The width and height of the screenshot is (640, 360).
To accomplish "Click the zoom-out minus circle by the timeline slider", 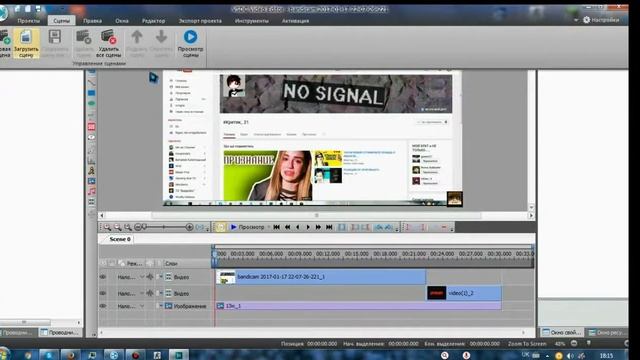I will pyautogui.click(x=138, y=227).
